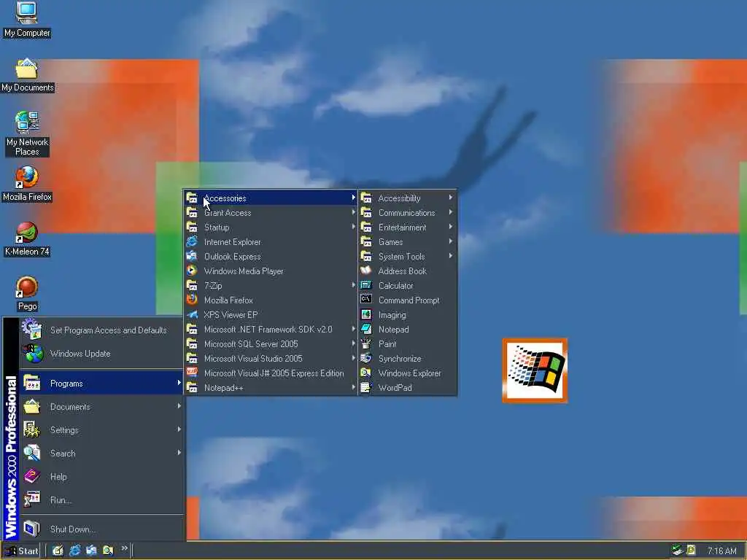
Task: Click the Command Prompt icon
Action: (366, 300)
